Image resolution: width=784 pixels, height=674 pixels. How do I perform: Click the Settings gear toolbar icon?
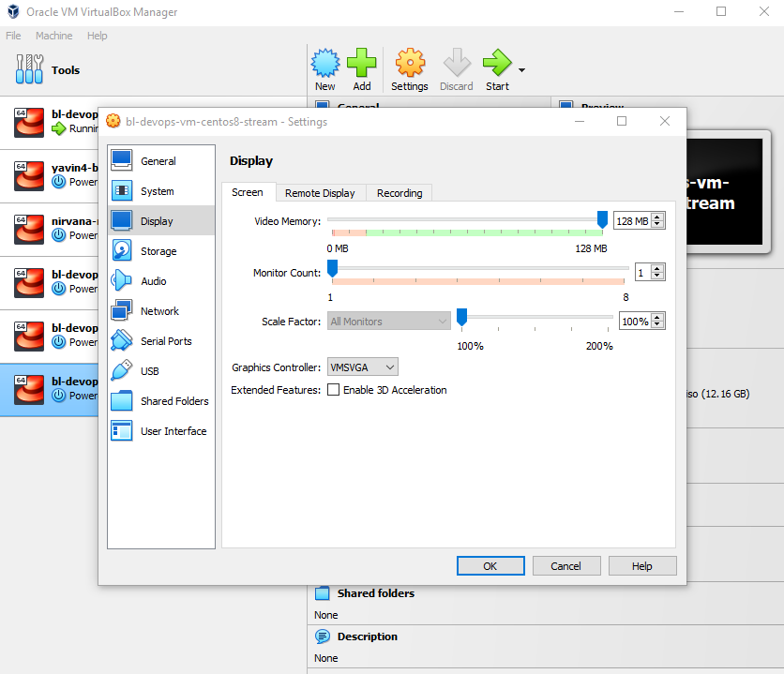410,63
